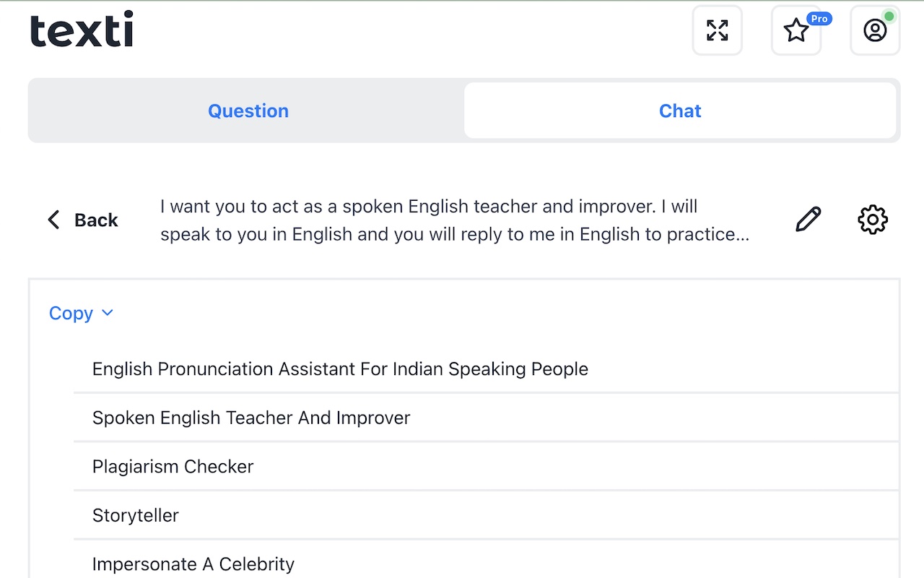Screen dimensions: 924x578
Task: Expand the Copy dropdown chevron
Action: (108, 313)
